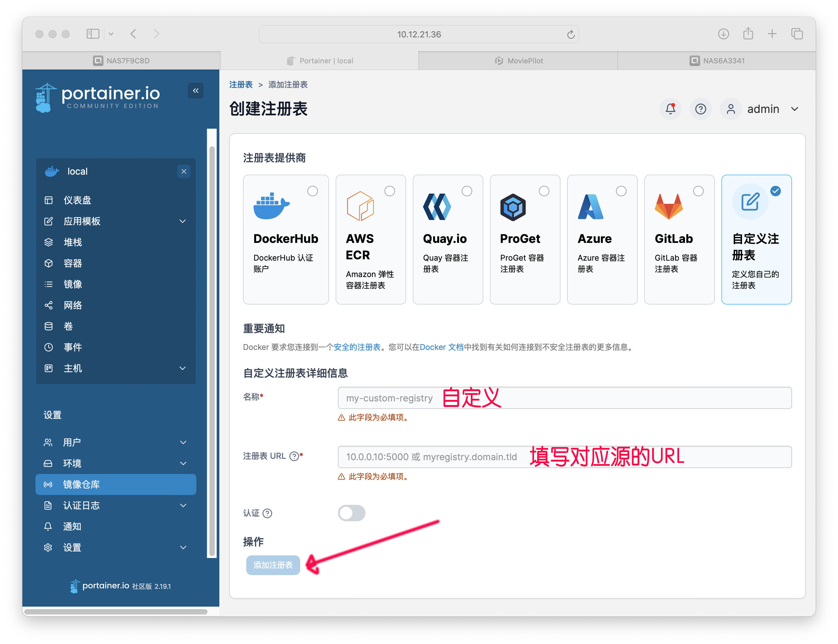Open the Docker 文档 link

(x=441, y=347)
